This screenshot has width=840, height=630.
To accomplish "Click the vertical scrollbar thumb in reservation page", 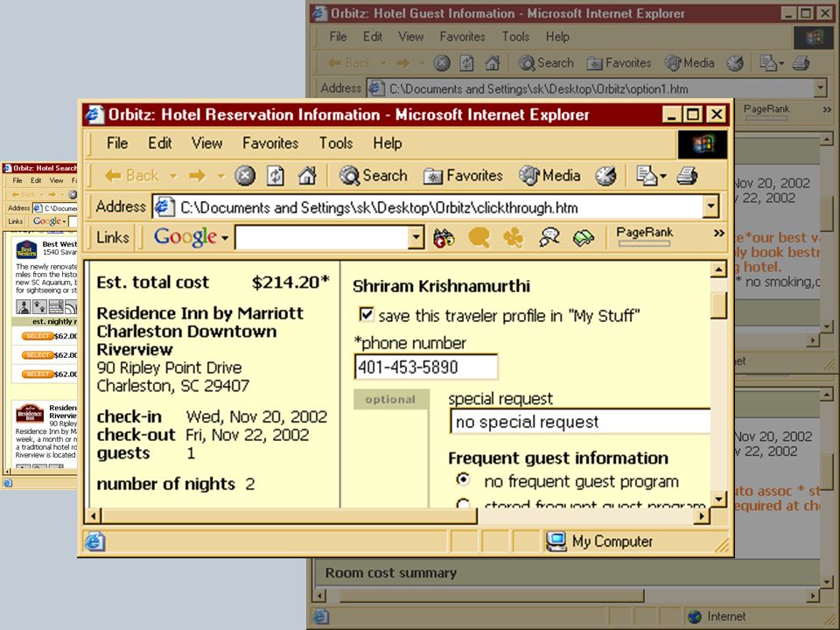I will (x=718, y=305).
